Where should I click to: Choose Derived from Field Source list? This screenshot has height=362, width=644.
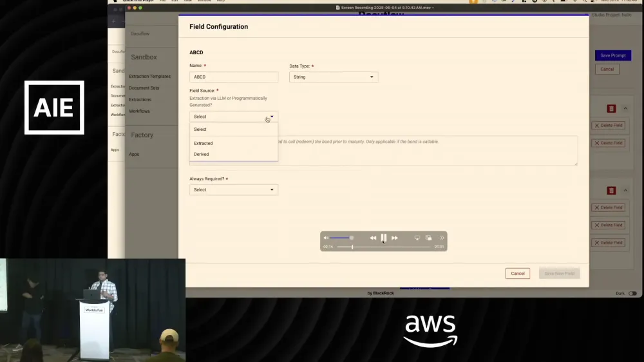(201, 155)
